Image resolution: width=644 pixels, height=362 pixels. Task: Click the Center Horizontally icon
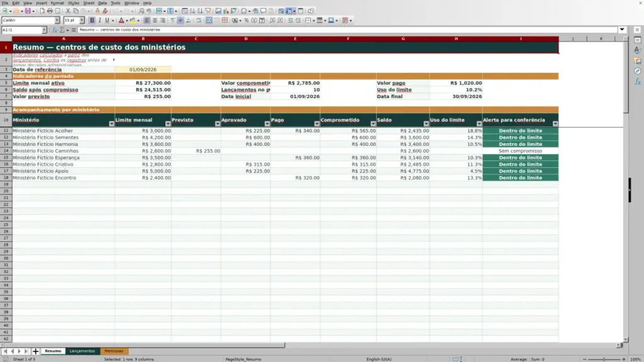pos(155,21)
